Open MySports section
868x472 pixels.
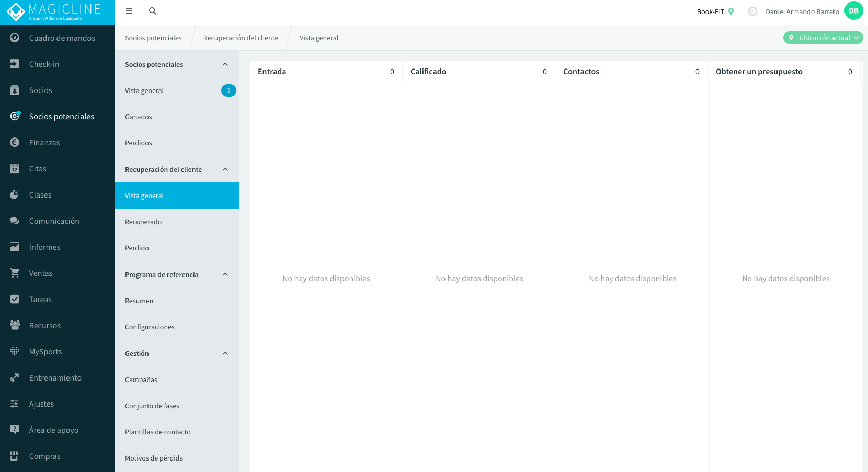pos(57,351)
